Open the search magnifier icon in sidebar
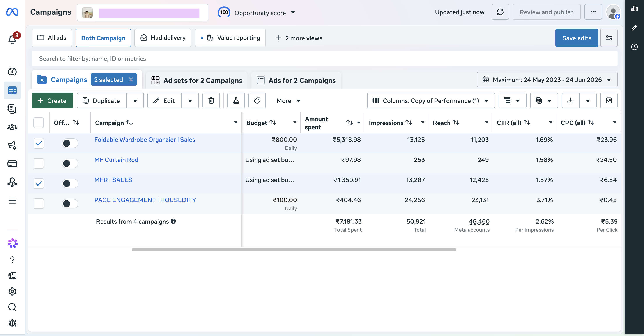The width and height of the screenshot is (644, 336). click(x=12, y=307)
